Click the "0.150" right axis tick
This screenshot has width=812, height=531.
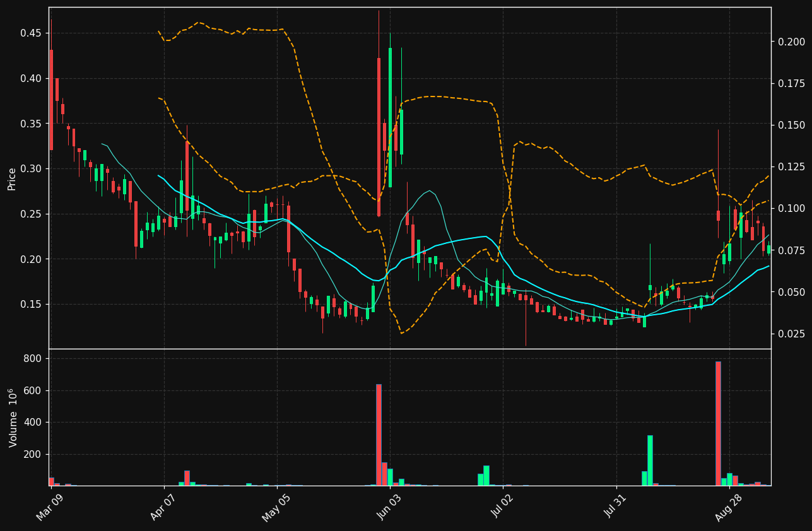click(x=791, y=125)
